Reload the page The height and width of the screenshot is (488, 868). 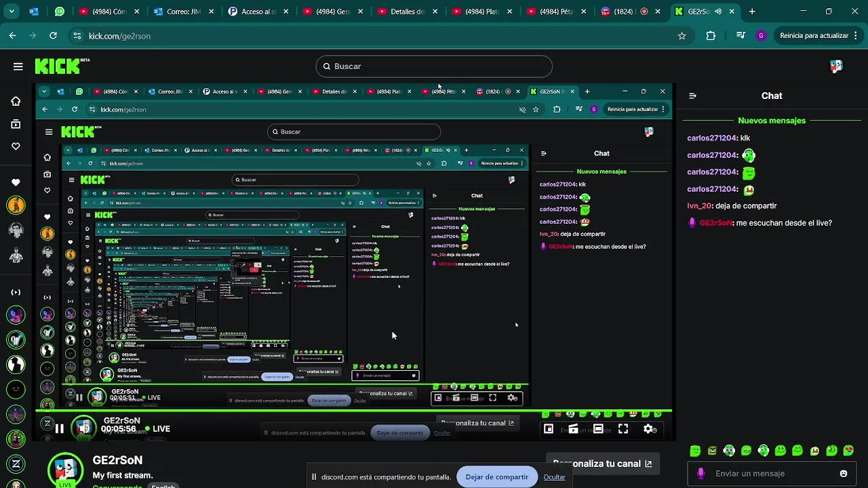click(x=53, y=36)
